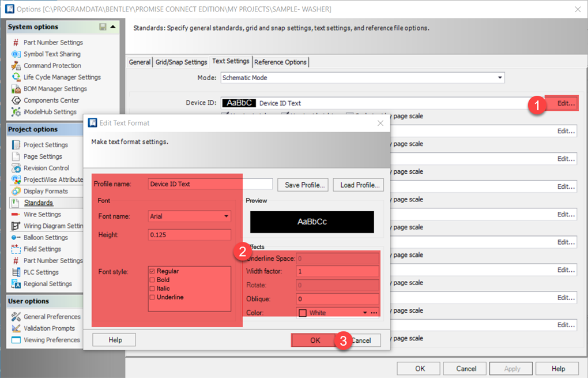588x378 pixels.
Task: Click the Field Settings icon
Action: (16, 249)
